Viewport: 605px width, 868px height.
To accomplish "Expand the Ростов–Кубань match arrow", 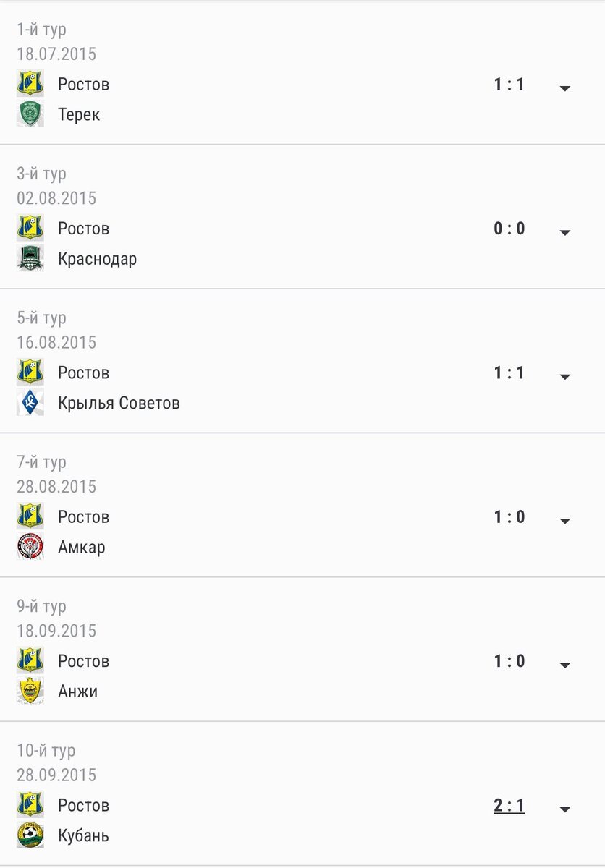I will pos(565,809).
